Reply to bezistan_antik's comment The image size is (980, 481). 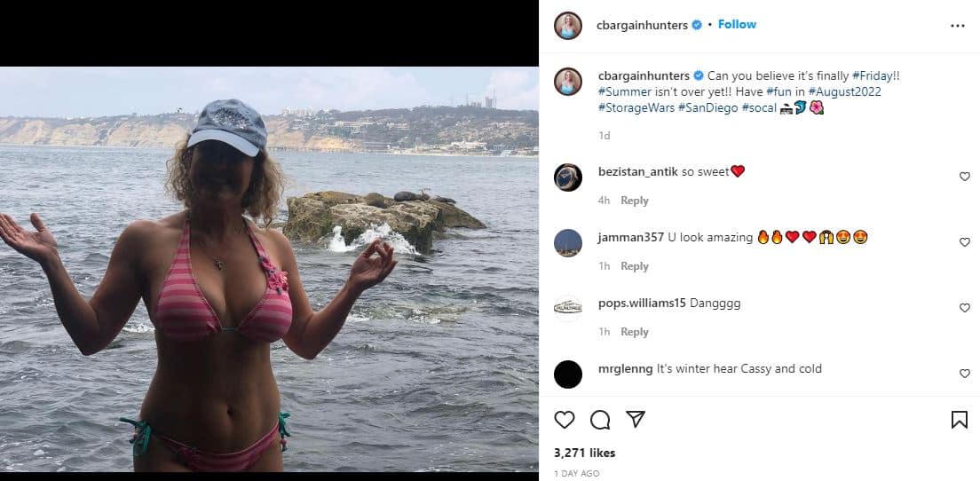[635, 201]
